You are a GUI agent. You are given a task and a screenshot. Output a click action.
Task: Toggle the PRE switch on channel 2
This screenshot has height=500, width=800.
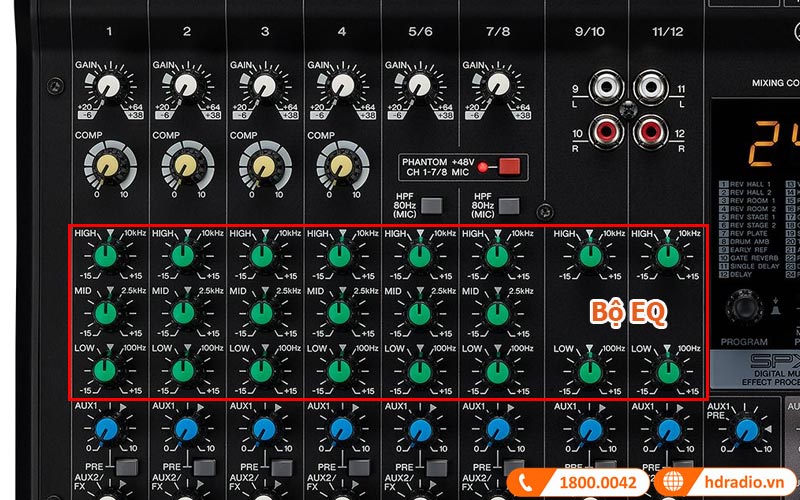point(204,467)
